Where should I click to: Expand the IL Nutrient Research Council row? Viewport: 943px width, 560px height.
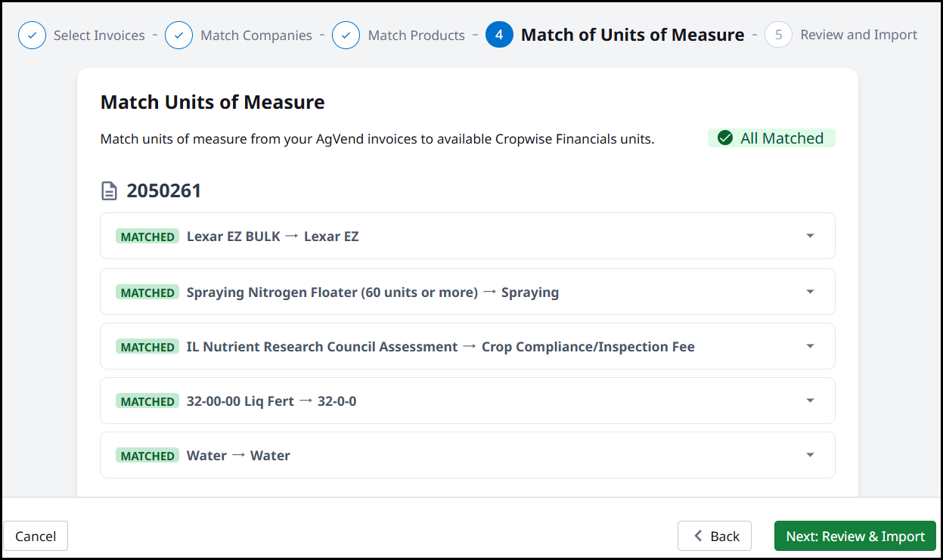(810, 346)
